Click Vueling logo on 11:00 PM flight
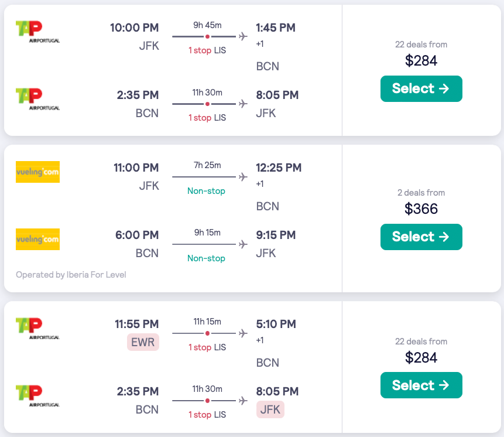The height and width of the screenshot is (437, 504). click(x=37, y=172)
